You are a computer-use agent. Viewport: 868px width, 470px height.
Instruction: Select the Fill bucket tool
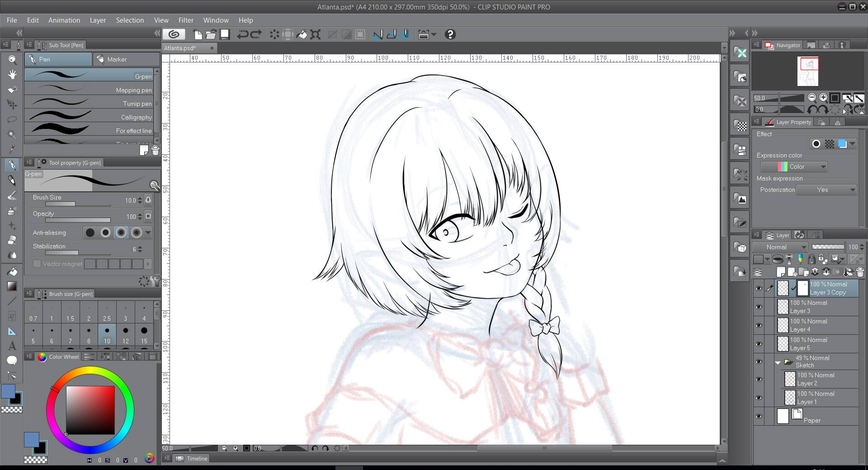[12, 271]
